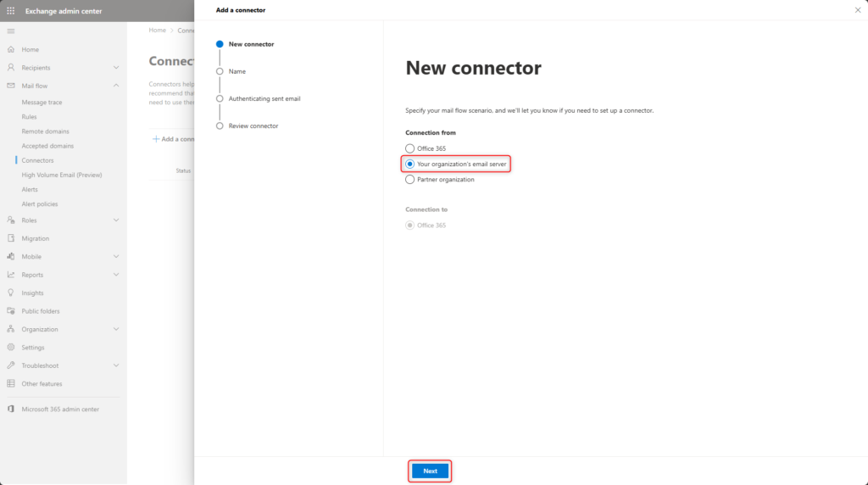Image resolution: width=868 pixels, height=485 pixels.
Task: Select the Office 365 connection from option
Action: (x=409, y=148)
